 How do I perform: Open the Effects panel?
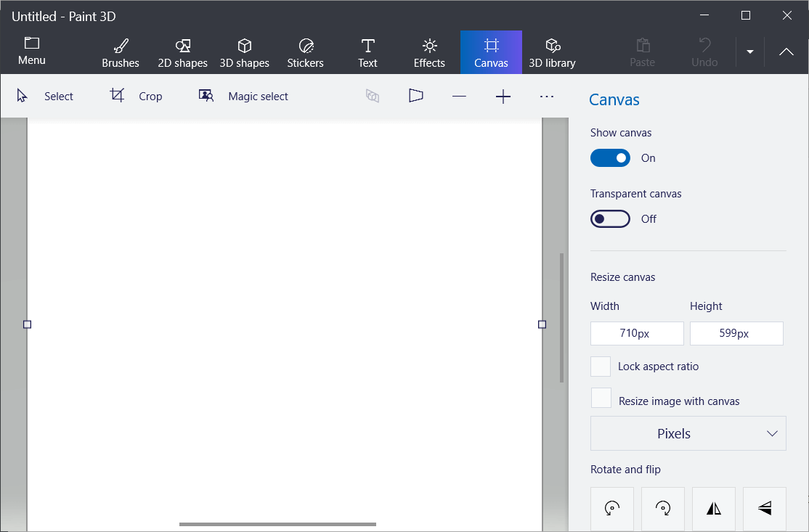428,52
